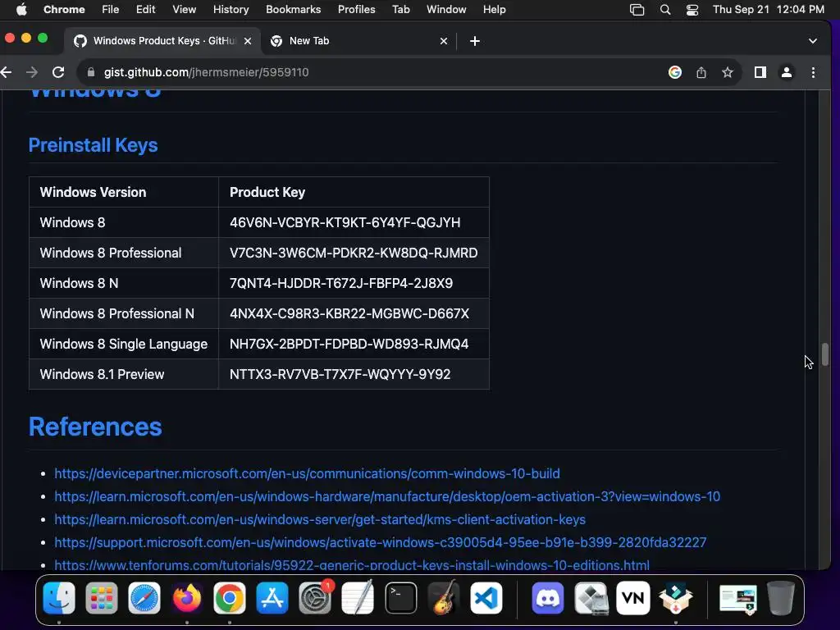Click the share page icon
The image size is (840, 630).
(701, 72)
